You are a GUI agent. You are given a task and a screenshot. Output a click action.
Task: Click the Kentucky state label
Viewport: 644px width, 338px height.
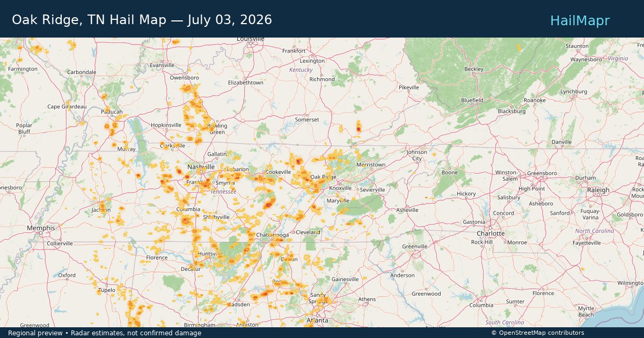pyautogui.click(x=301, y=70)
